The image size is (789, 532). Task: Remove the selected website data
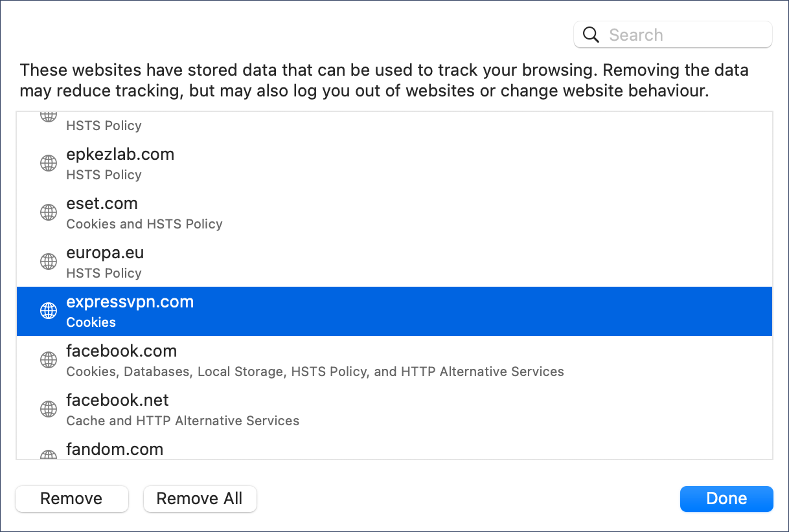click(71, 498)
